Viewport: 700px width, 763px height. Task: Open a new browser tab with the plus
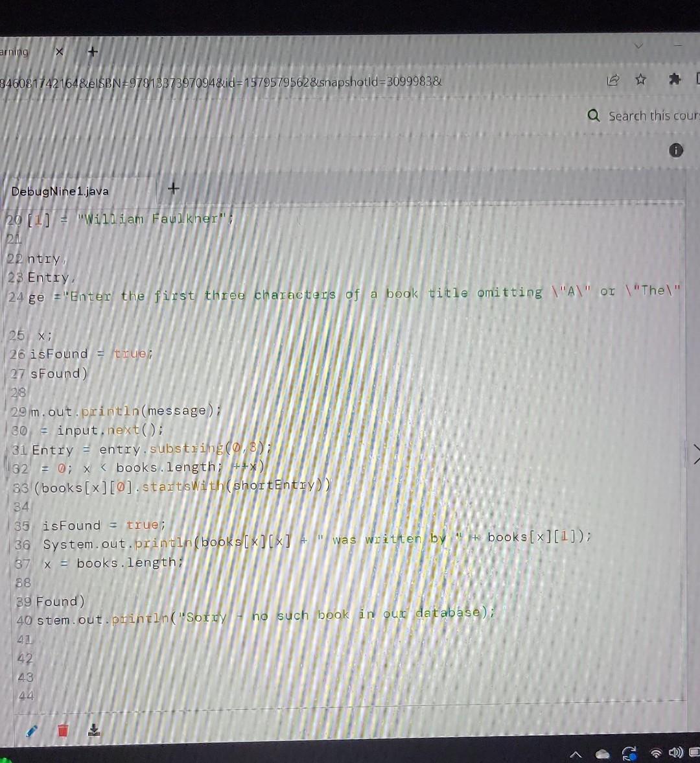92,51
